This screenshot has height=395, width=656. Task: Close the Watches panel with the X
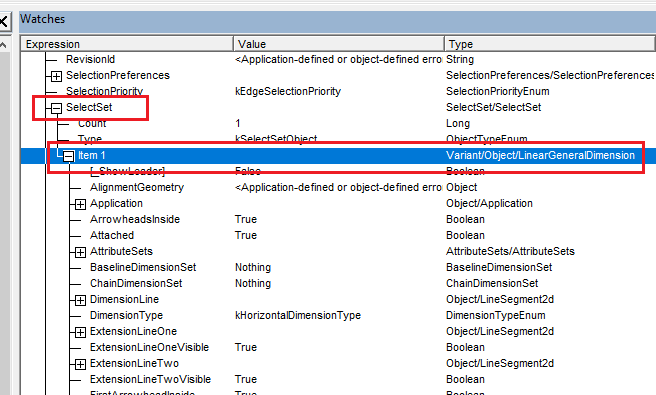pyautogui.click(x=3, y=21)
